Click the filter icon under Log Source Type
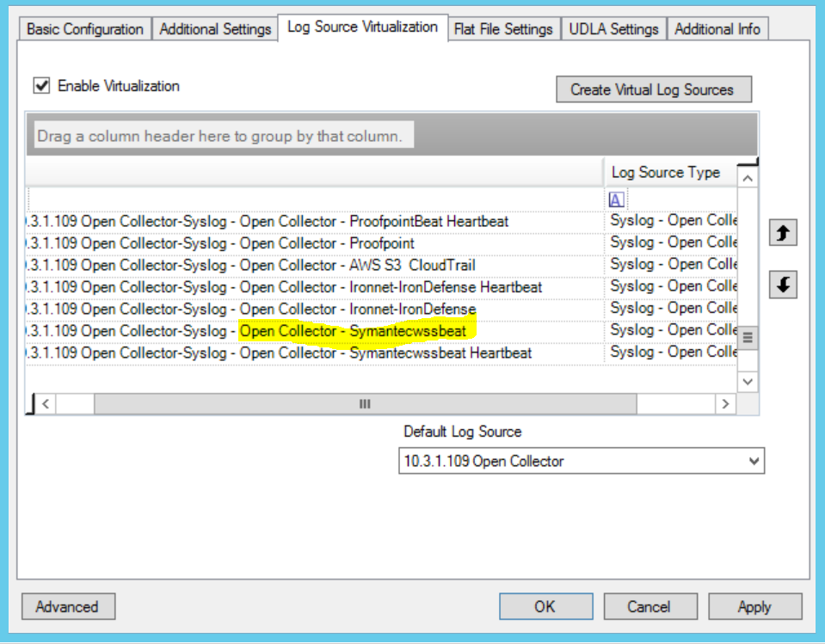825x644 pixels. coord(616,199)
